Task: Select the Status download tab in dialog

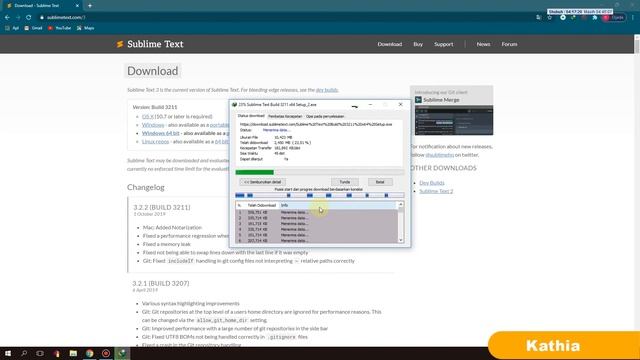Action: [x=251, y=116]
